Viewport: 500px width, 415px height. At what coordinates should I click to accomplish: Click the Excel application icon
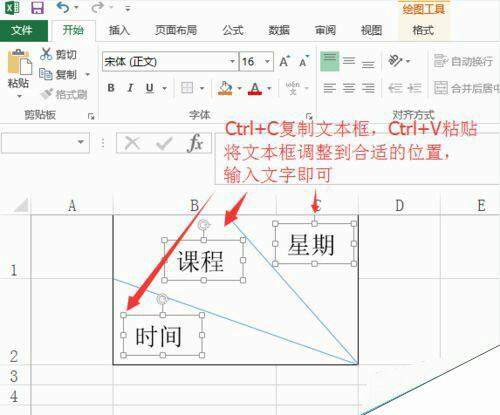[x=13, y=7]
